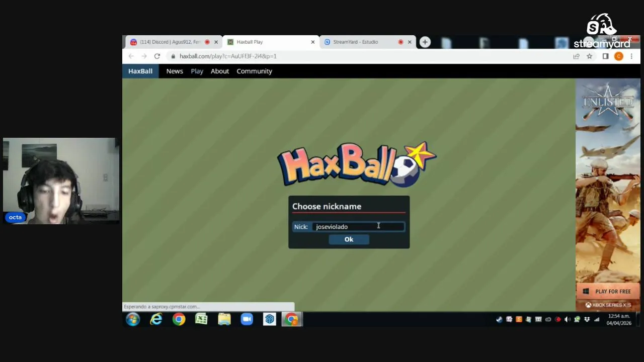Viewport: 644px width, 362px height.
Task: Open the News menu item
Action: [175, 71]
